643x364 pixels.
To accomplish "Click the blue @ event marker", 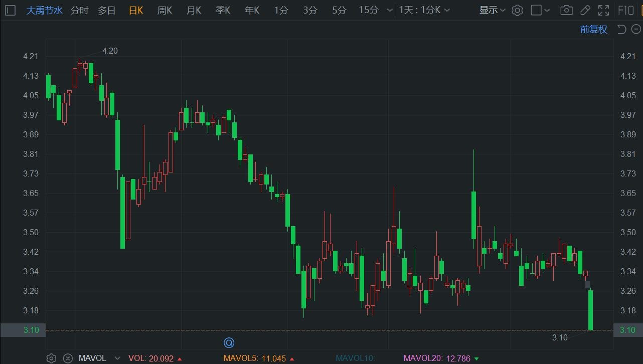I will click(x=229, y=343).
